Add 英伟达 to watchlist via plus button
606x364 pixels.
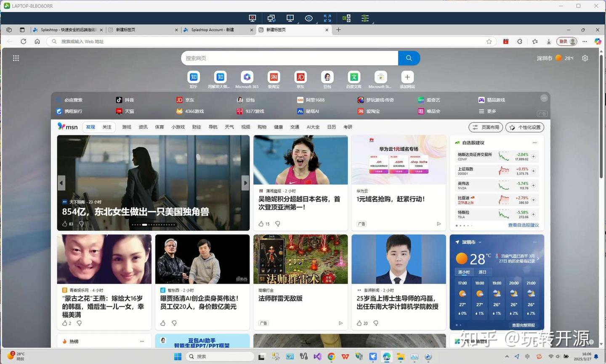point(533,185)
